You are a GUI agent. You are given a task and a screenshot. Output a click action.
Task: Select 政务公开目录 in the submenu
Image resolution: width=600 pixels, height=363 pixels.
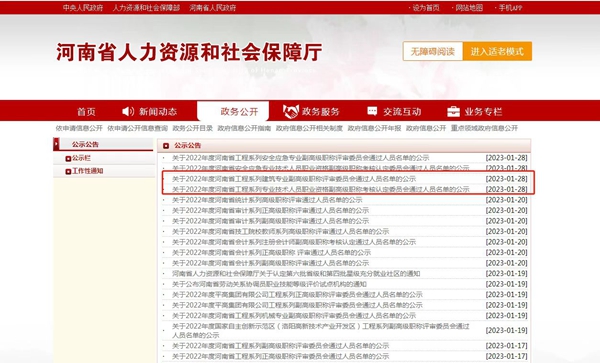click(192, 128)
